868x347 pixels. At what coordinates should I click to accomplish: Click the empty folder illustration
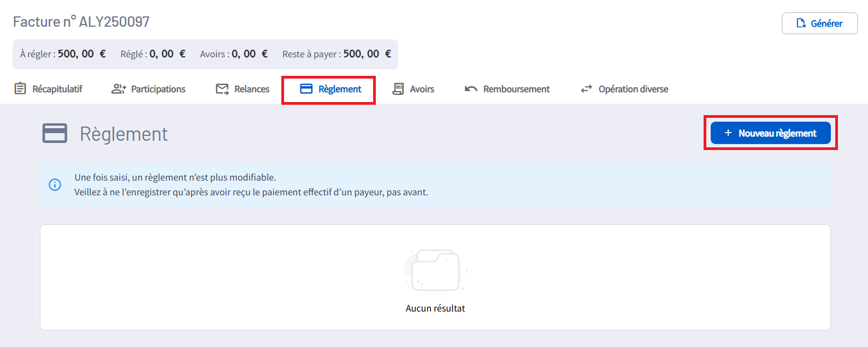coord(435,271)
